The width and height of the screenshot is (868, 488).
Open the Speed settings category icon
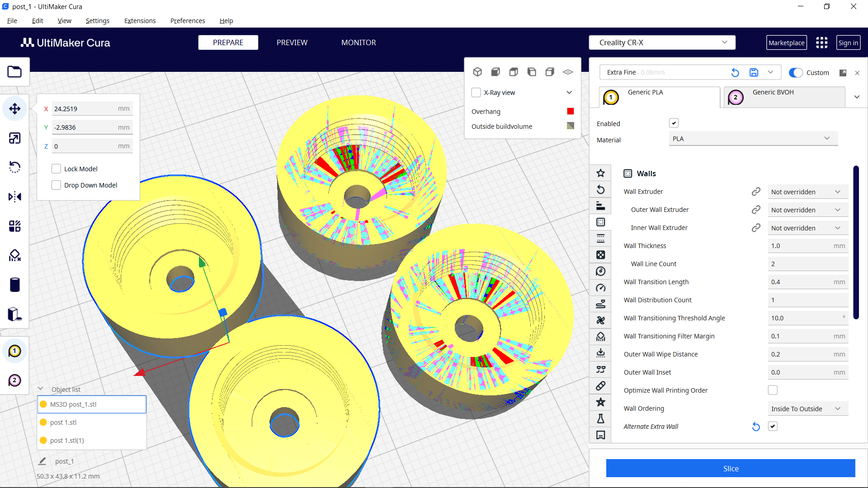[600, 288]
